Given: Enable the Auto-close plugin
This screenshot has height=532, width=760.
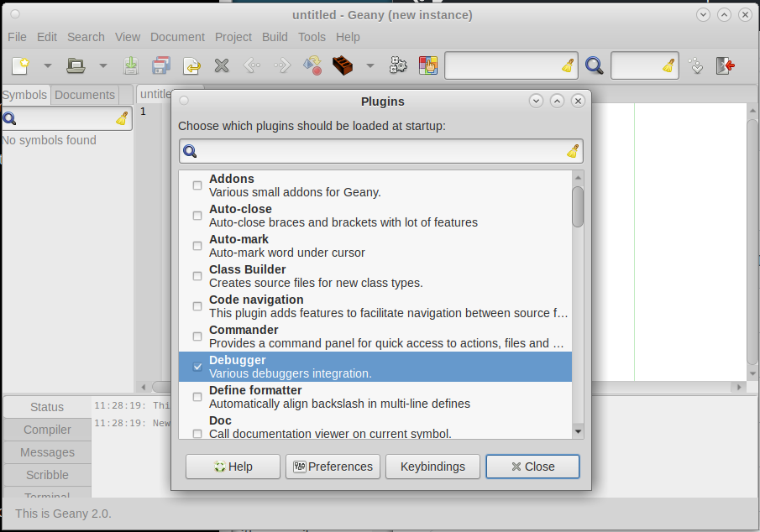Looking at the screenshot, I should pyautogui.click(x=197, y=215).
